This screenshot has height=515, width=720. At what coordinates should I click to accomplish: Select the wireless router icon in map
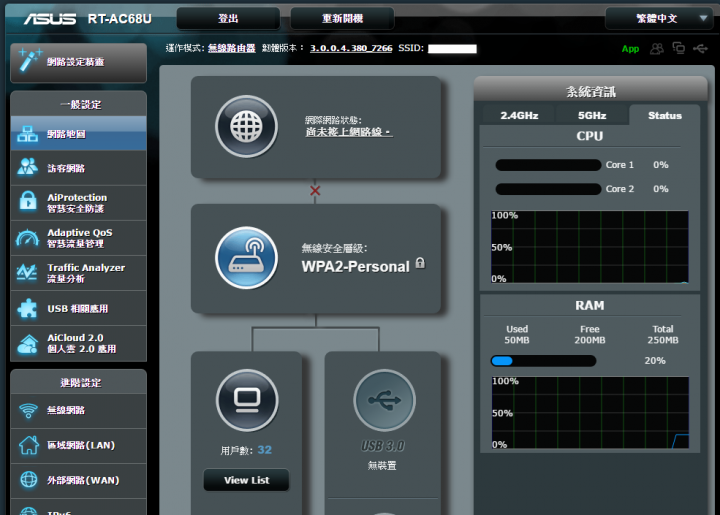click(x=247, y=258)
